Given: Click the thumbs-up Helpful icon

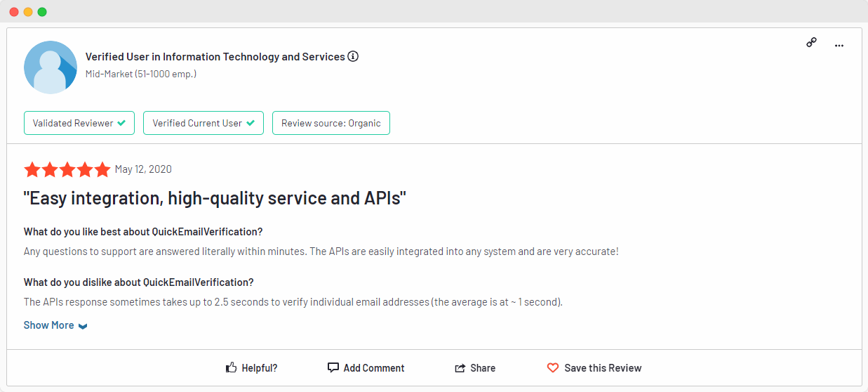Looking at the screenshot, I should click(x=231, y=367).
